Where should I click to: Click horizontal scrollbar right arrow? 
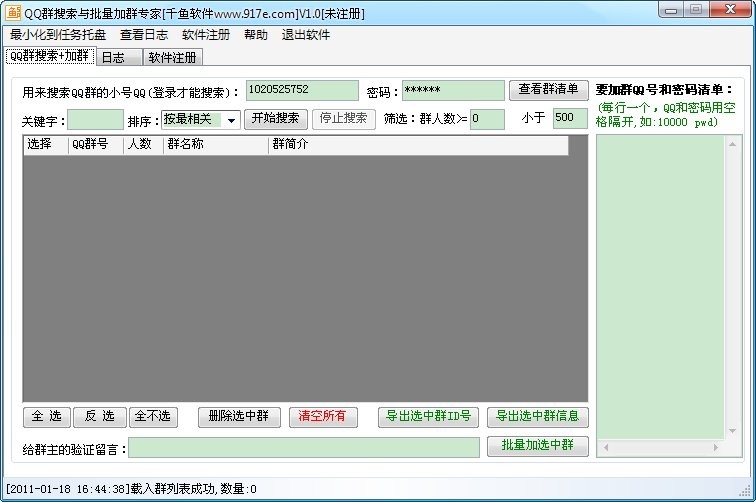(x=716, y=448)
